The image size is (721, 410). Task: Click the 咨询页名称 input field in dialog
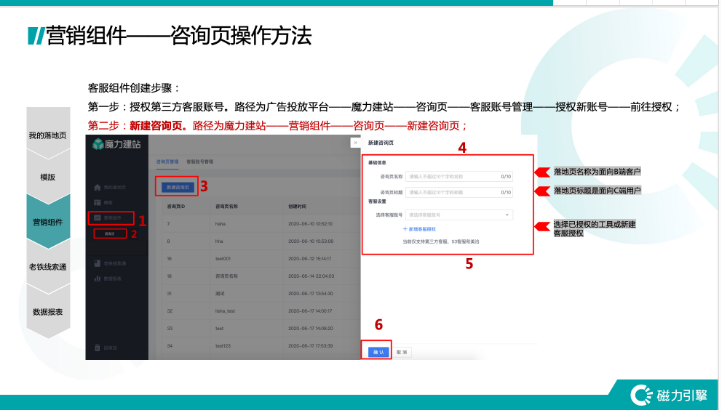pyautogui.click(x=458, y=177)
